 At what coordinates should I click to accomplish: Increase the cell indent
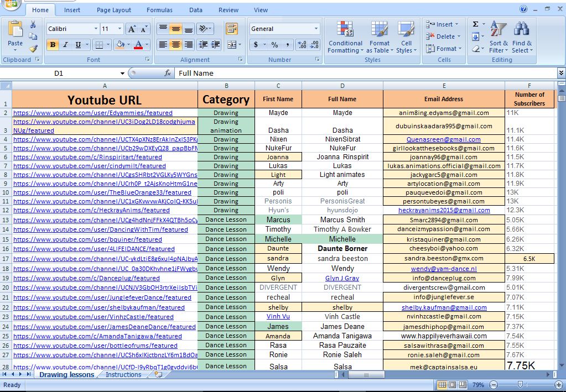215,44
